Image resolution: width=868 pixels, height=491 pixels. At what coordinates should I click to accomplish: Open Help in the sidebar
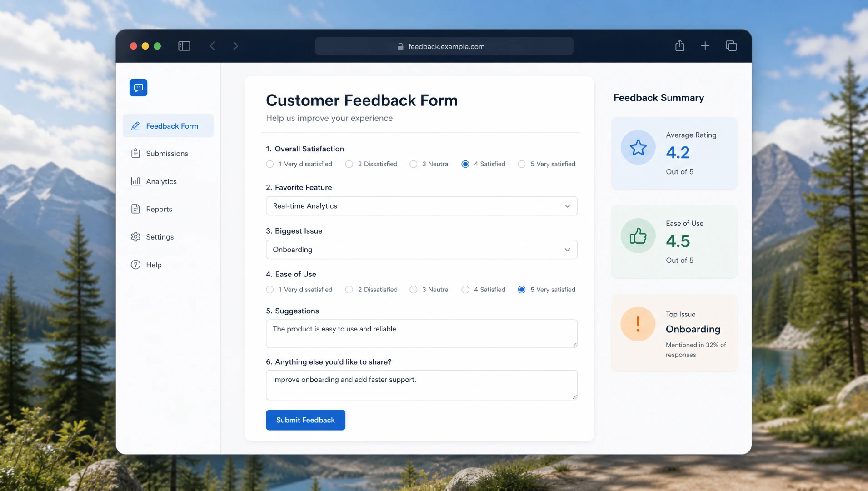(168, 265)
